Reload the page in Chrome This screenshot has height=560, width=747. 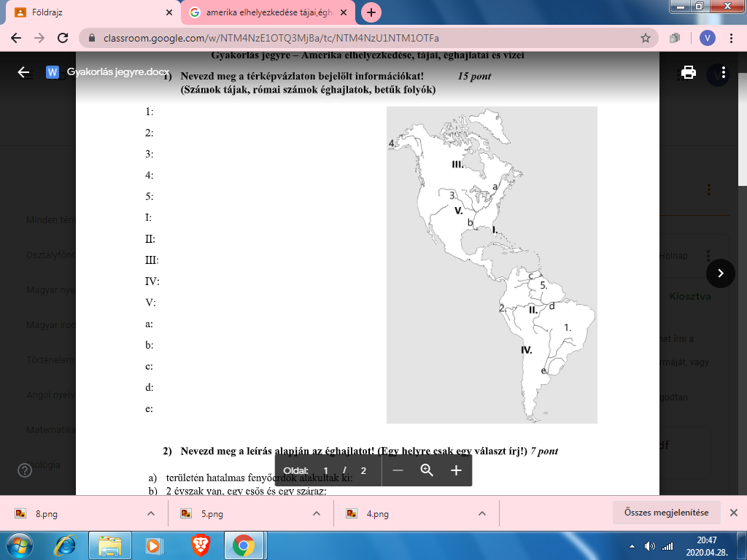tap(63, 38)
